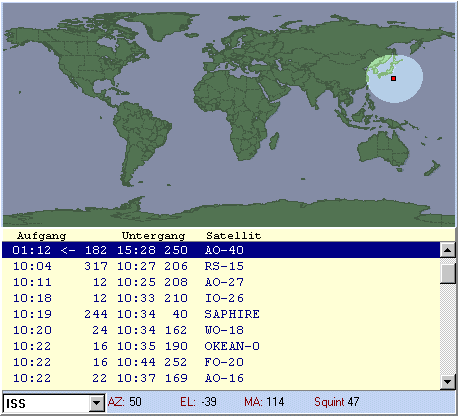458x416 pixels.
Task: Click the light blue footprint circle
Action: click(395, 79)
